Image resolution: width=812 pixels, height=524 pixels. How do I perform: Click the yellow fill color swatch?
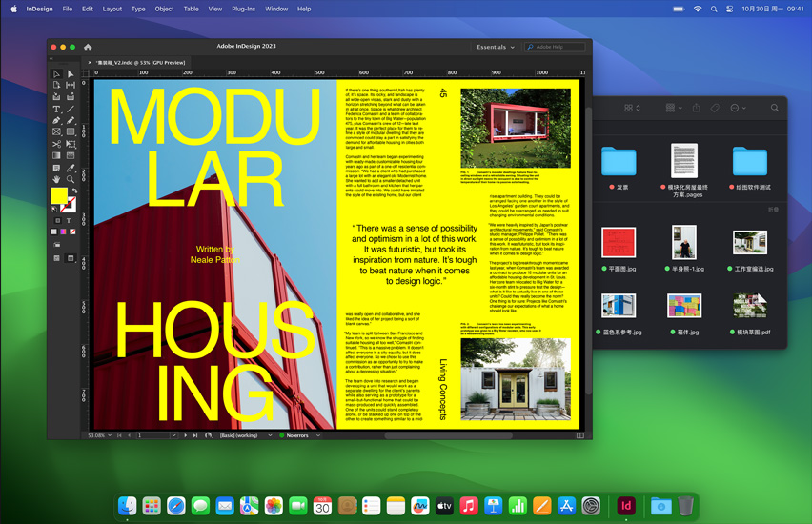[x=58, y=196]
